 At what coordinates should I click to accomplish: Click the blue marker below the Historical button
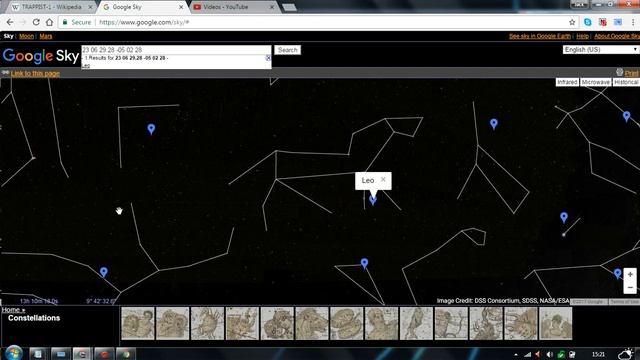(x=627, y=116)
